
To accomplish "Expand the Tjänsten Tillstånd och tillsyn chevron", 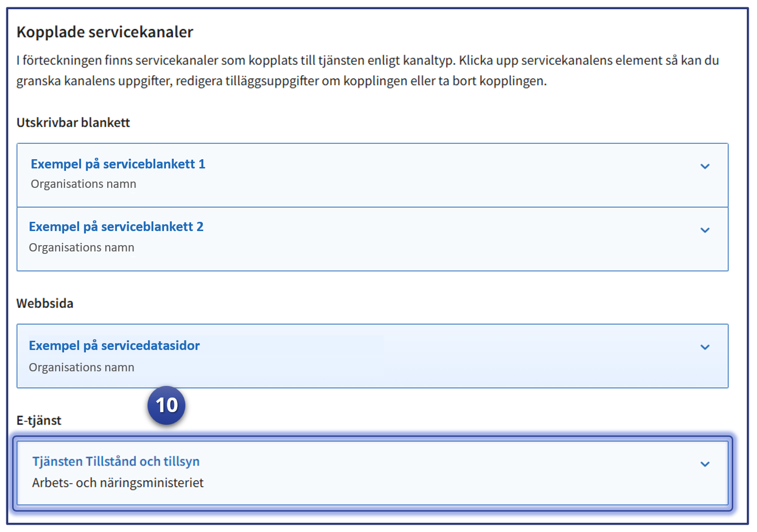I will (705, 464).
